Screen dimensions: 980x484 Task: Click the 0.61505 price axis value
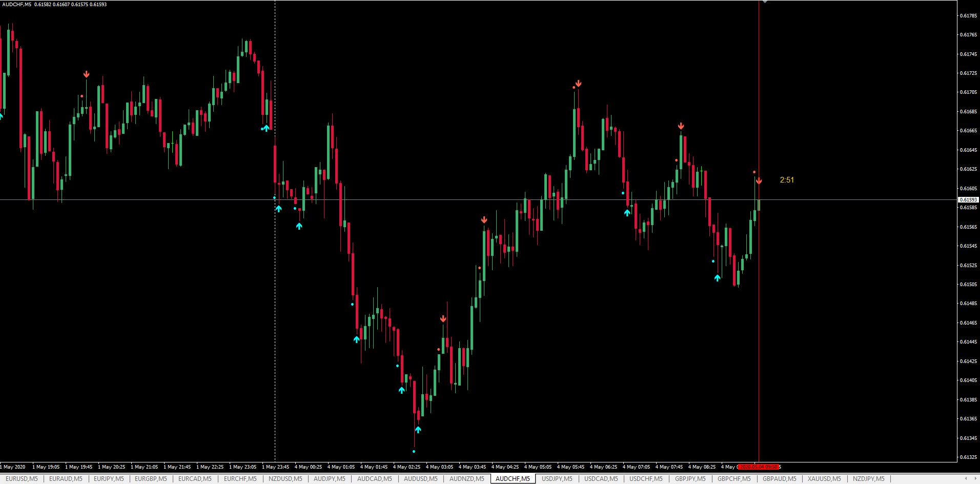[968, 285]
